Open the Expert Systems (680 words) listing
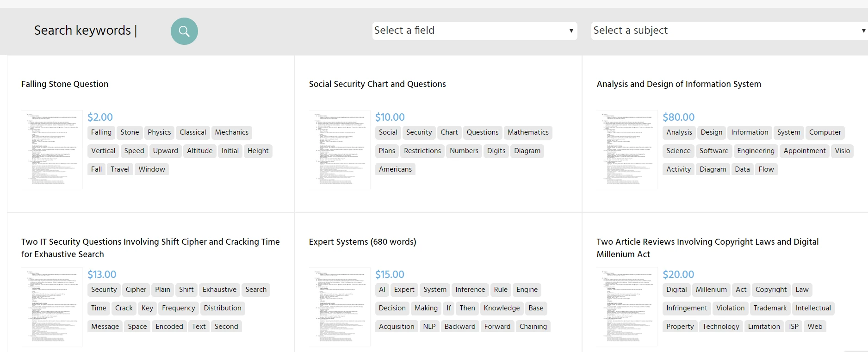Screen dimensions: 868x352 point(362,242)
